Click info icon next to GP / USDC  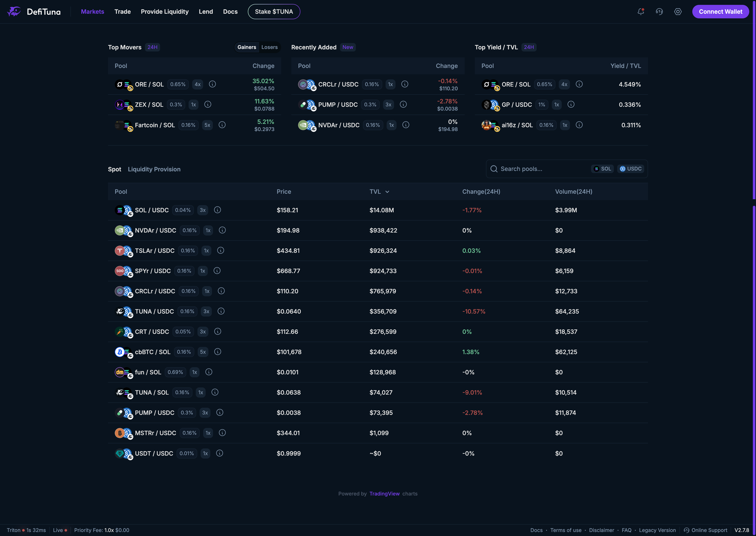pyautogui.click(x=571, y=104)
